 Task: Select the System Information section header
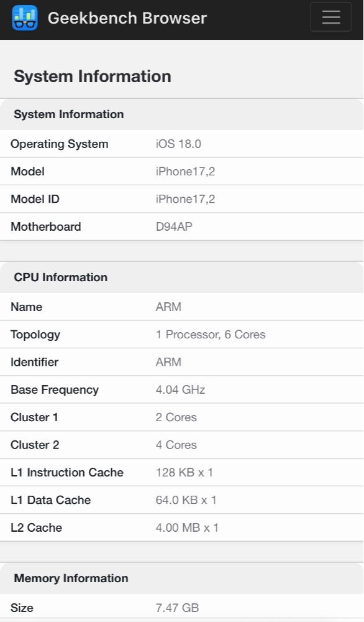(182, 114)
